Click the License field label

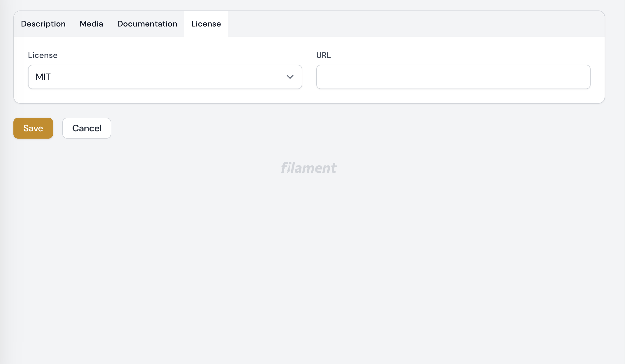pyautogui.click(x=43, y=55)
